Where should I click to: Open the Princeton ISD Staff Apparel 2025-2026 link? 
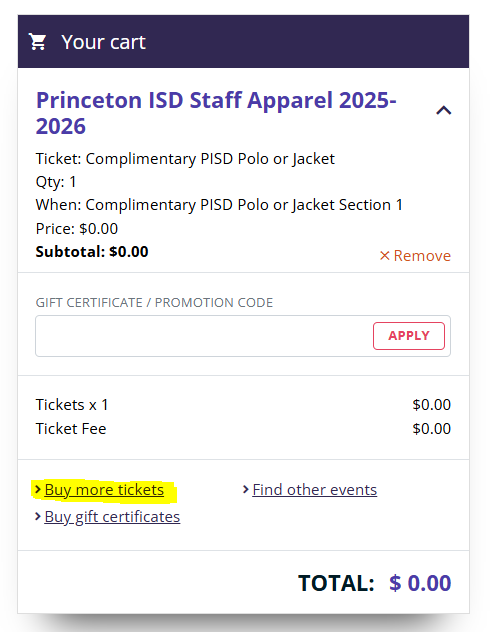pos(216,113)
